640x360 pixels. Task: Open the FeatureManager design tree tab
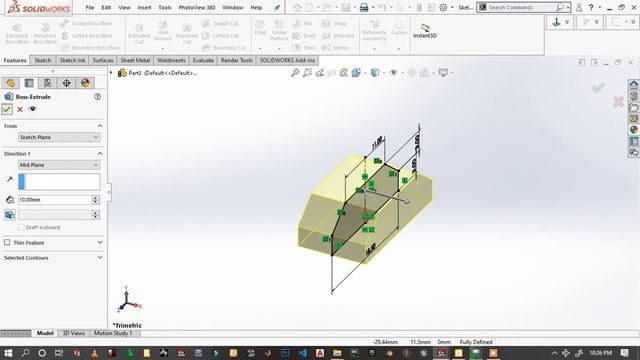coord(10,83)
